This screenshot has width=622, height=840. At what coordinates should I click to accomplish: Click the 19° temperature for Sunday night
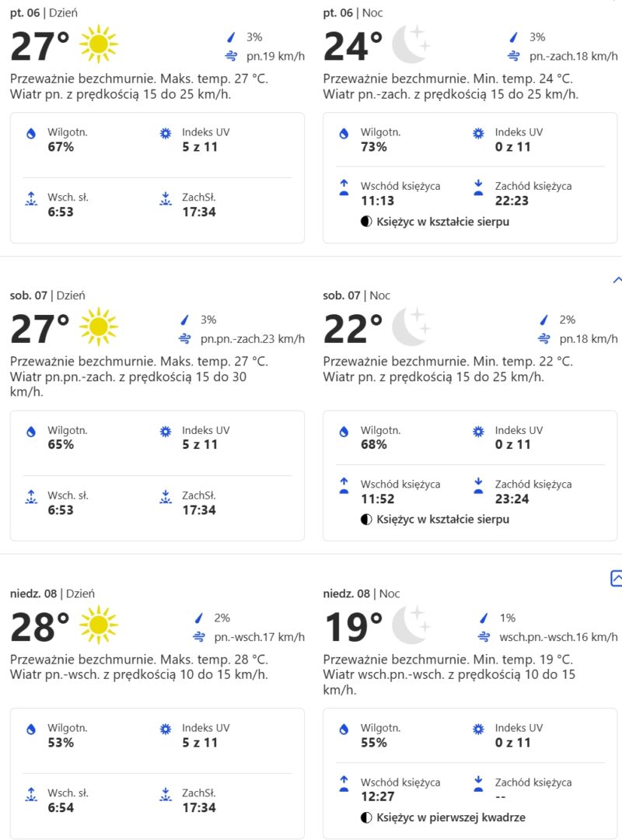(x=353, y=627)
